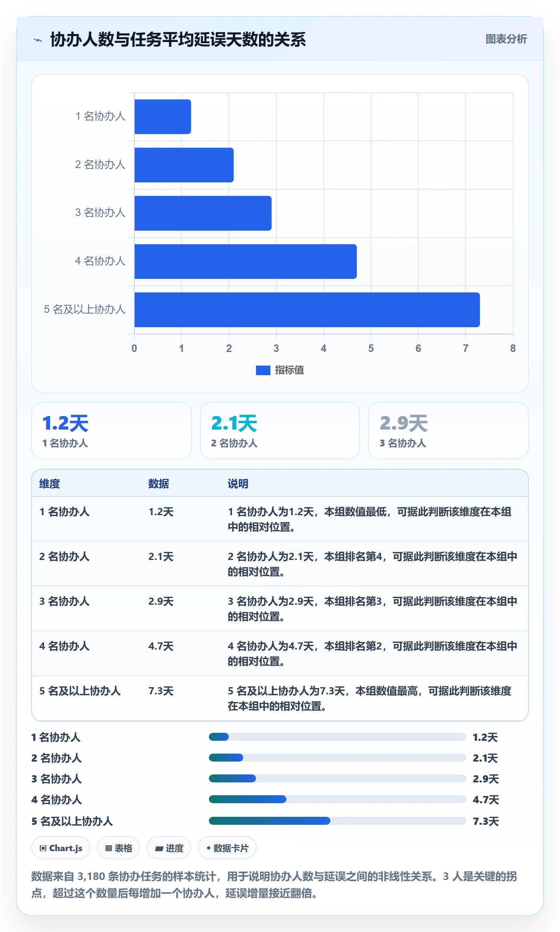
Task: Click the 维度 table column header
Action: click(x=50, y=484)
